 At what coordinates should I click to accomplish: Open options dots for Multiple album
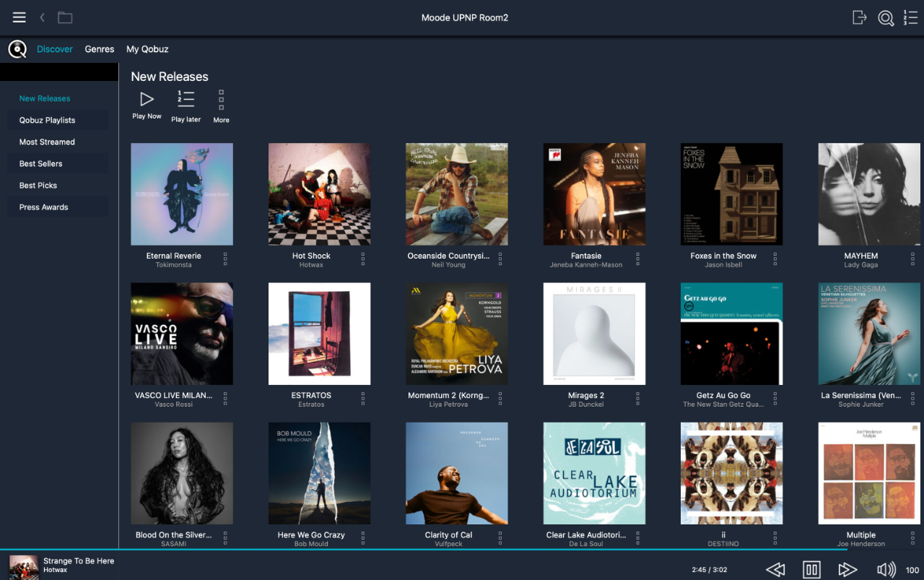(x=912, y=537)
